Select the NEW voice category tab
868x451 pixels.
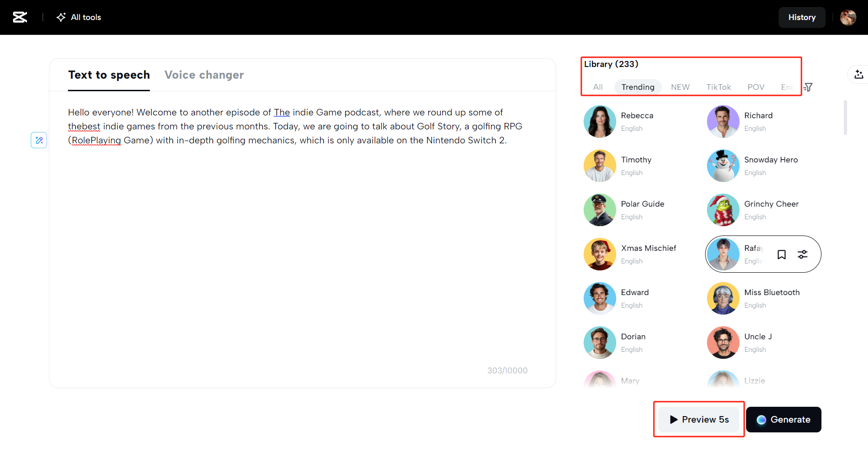(680, 87)
